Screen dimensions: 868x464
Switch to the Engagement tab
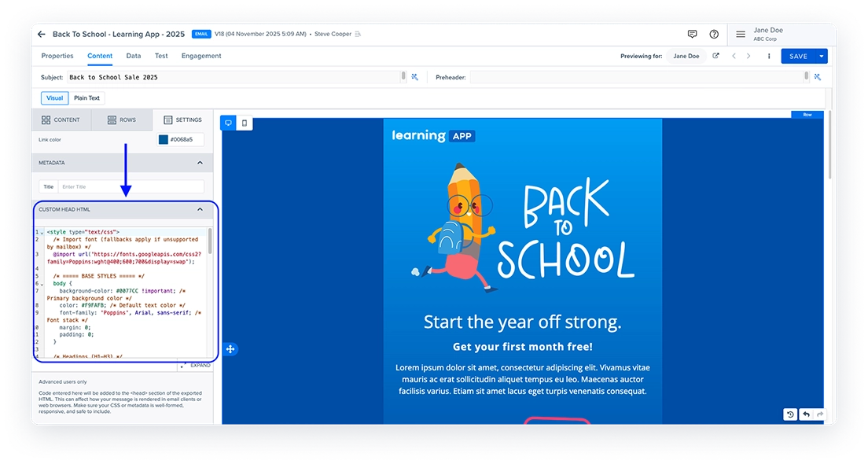tap(201, 57)
